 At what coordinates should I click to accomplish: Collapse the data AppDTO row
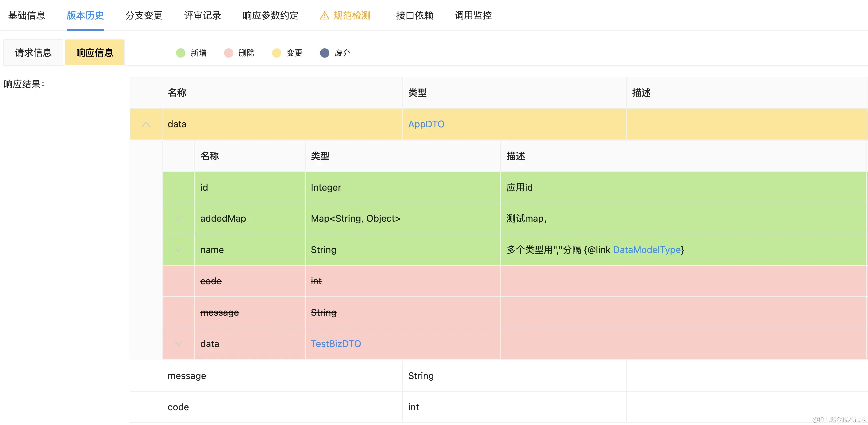pos(146,124)
